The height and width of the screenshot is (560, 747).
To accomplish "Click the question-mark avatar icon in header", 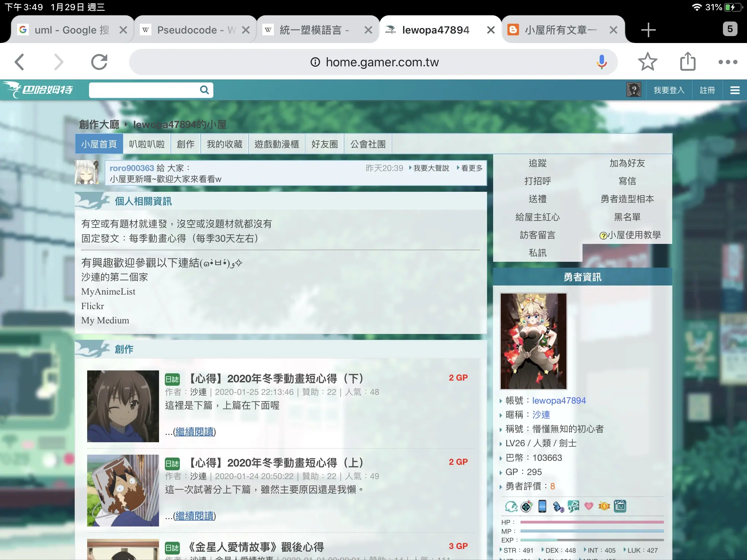I will tap(634, 90).
